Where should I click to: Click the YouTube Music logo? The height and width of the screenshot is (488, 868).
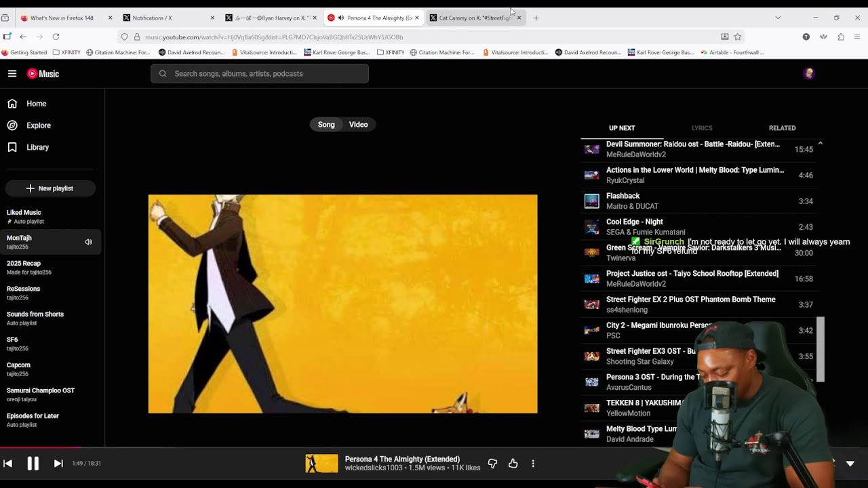tap(43, 74)
